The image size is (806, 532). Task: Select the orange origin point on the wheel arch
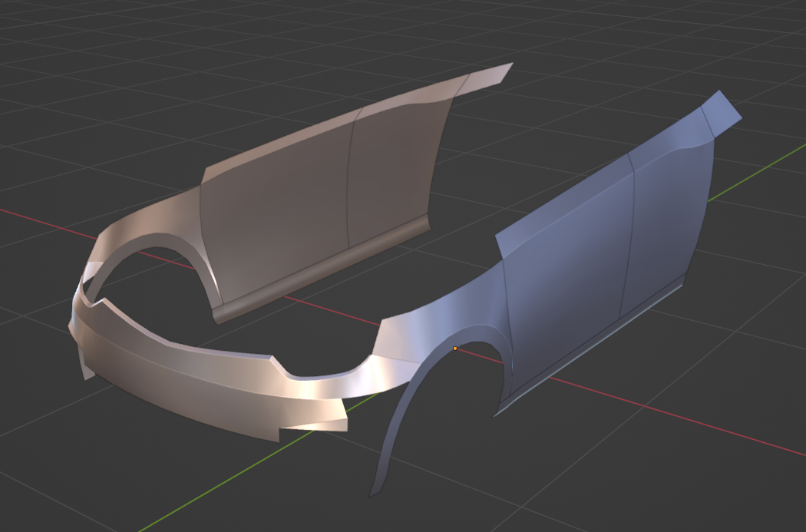coord(455,349)
